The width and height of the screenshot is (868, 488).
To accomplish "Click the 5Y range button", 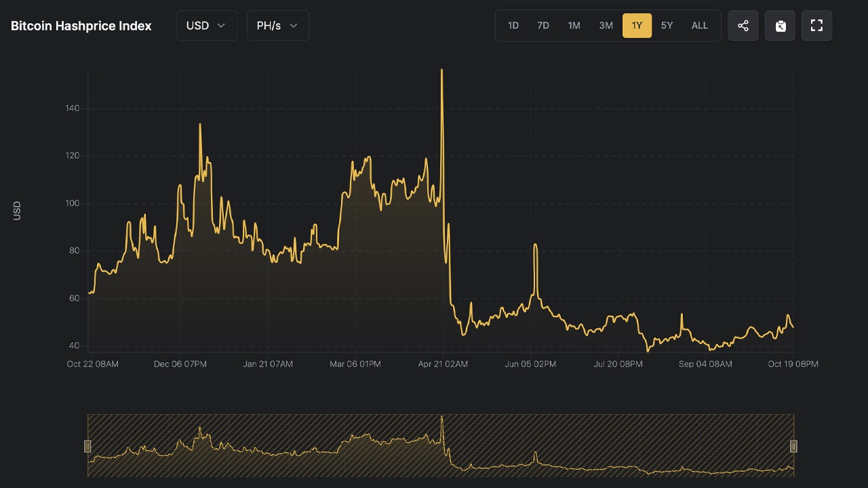I will click(667, 25).
